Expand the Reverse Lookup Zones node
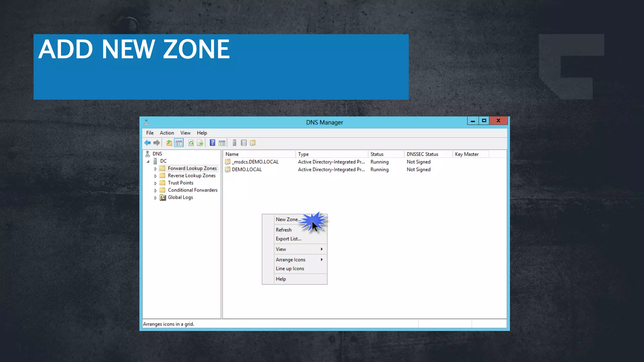This screenshot has width=644, height=362. (155, 176)
